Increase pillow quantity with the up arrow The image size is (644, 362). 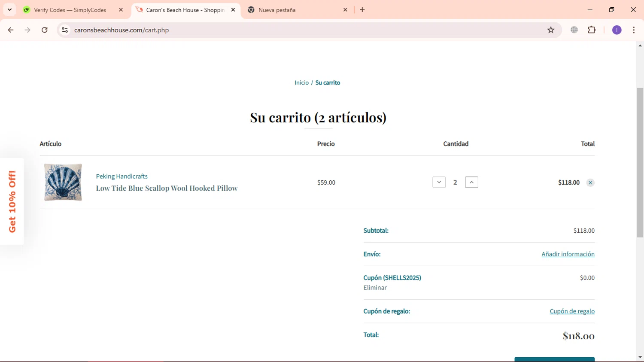[471, 183]
